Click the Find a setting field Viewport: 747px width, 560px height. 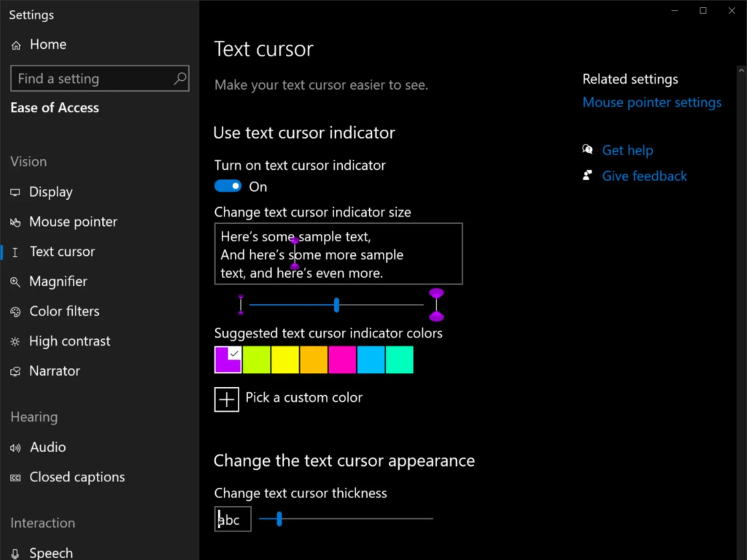[x=93, y=78]
